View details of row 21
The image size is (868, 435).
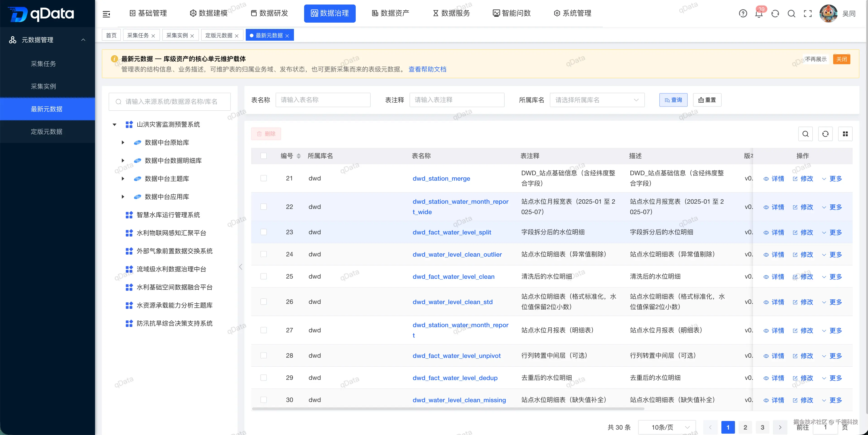click(x=774, y=179)
